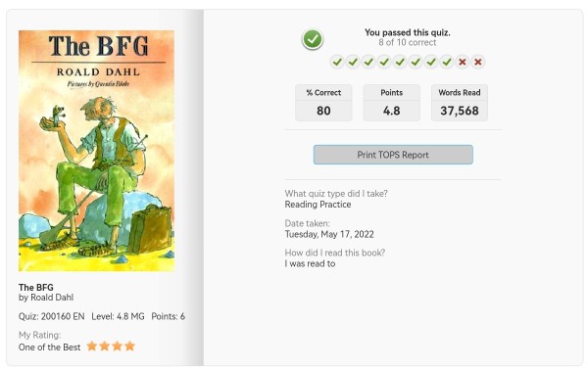
Task: Click the Points 4.8 stat box
Action: click(x=391, y=103)
